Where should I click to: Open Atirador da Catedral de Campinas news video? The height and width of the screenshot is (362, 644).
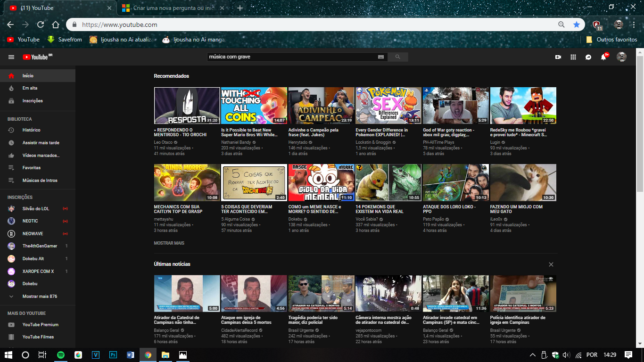[187, 294]
